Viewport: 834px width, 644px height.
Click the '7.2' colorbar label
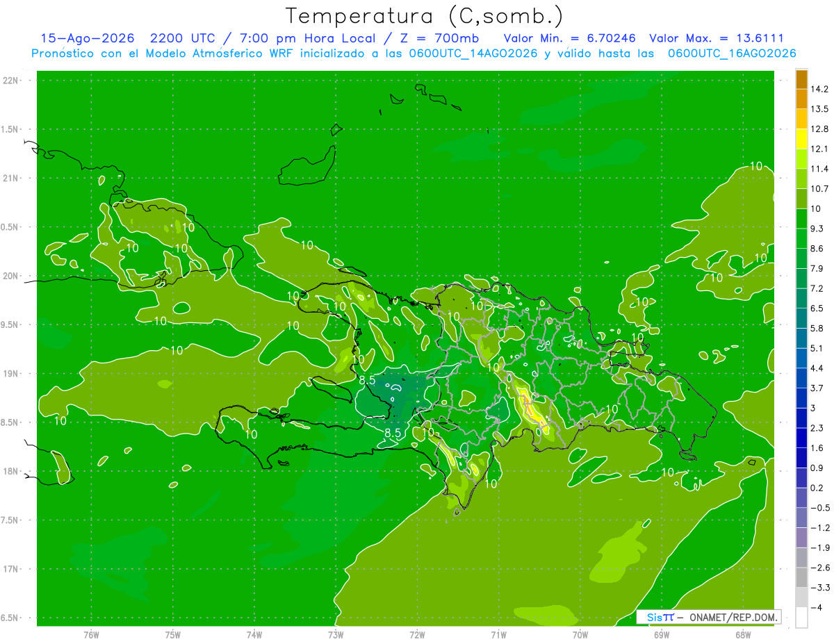817,288
